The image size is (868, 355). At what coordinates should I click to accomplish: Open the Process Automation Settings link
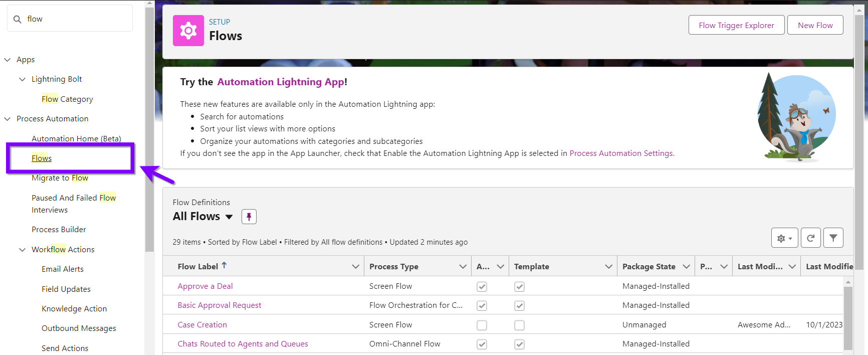coord(621,153)
